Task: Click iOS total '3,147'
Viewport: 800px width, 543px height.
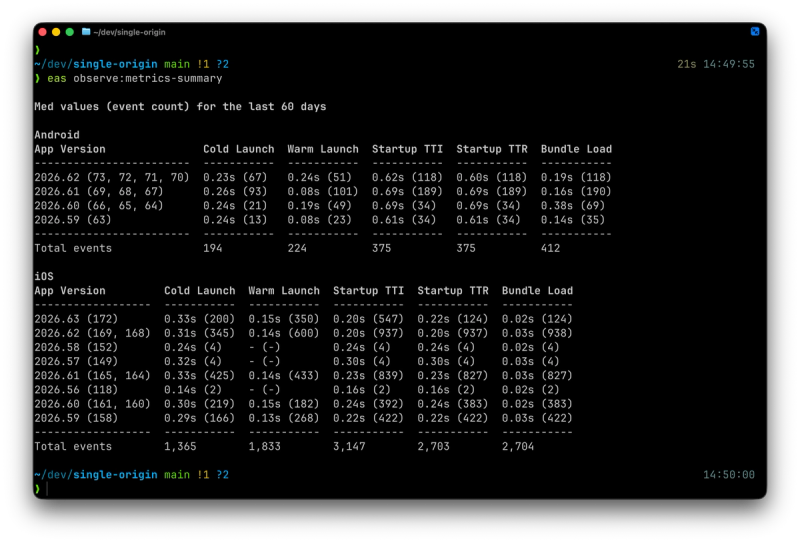Action: coord(349,447)
